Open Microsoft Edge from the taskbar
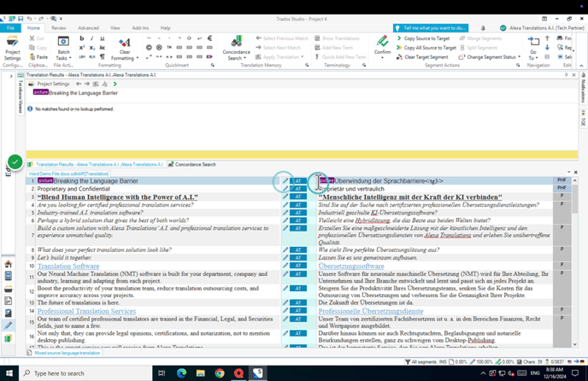Viewport: 588px width, 381px height. [x=181, y=373]
